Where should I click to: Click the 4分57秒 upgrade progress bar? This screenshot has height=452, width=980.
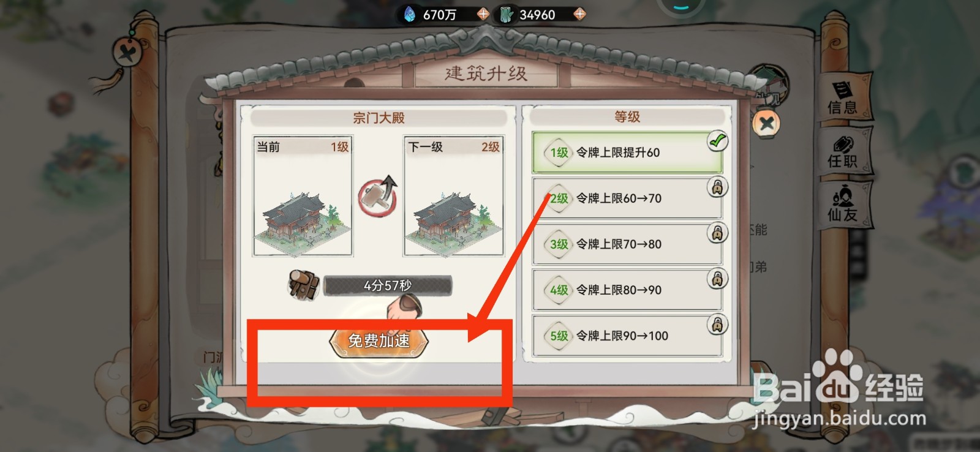click(388, 285)
